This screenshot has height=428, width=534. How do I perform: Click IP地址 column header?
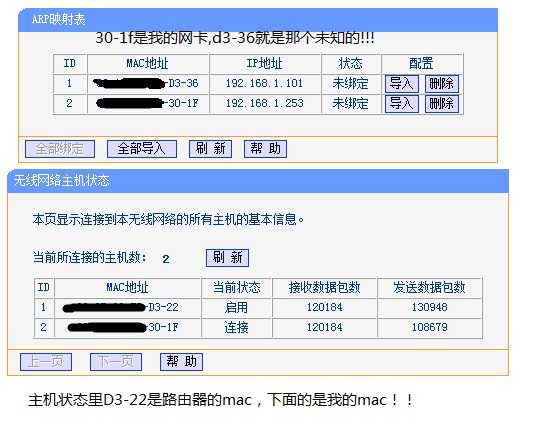point(264,64)
